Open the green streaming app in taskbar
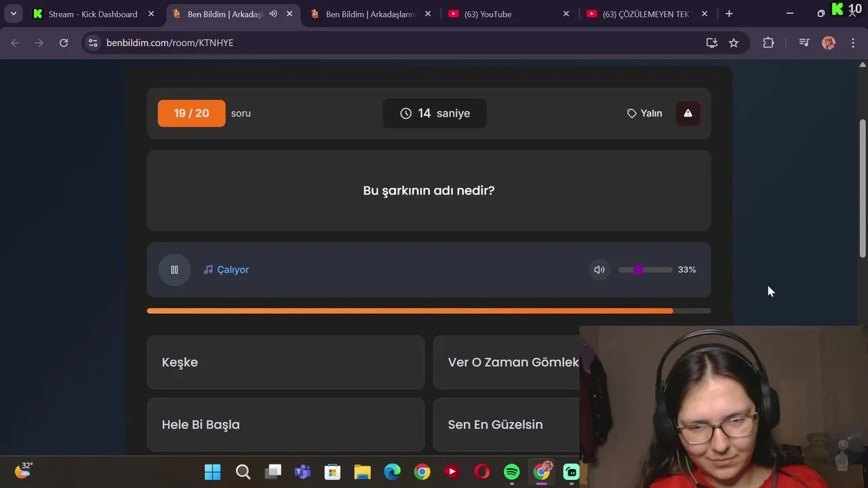This screenshot has width=868, height=488. coord(572,472)
